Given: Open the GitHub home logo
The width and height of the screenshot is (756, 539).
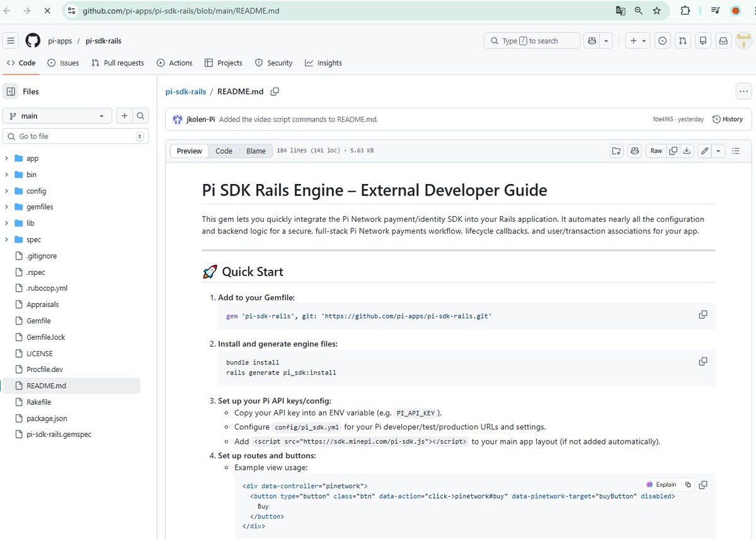Looking at the screenshot, I should click(x=33, y=41).
